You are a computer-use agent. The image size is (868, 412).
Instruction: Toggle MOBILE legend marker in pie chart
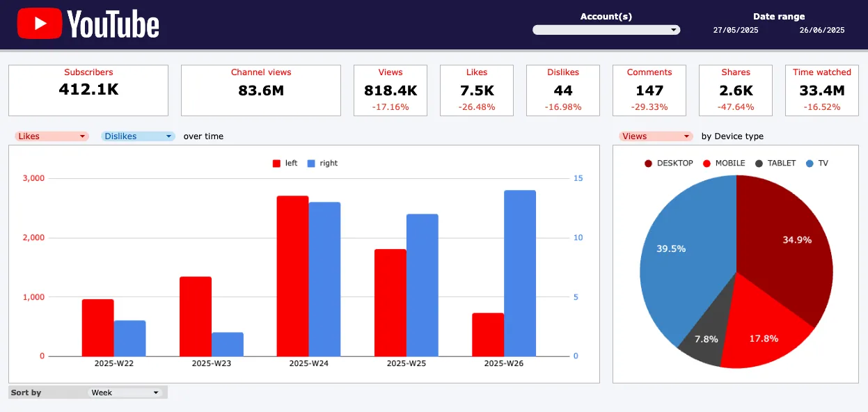pos(707,164)
